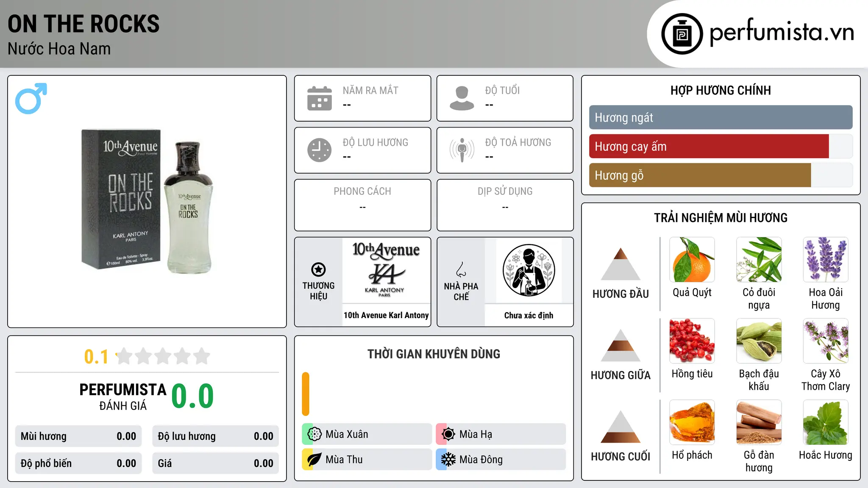Open the Cây Xô Thơm Clary image
Image resolution: width=868 pixels, height=488 pixels.
(x=826, y=341)
